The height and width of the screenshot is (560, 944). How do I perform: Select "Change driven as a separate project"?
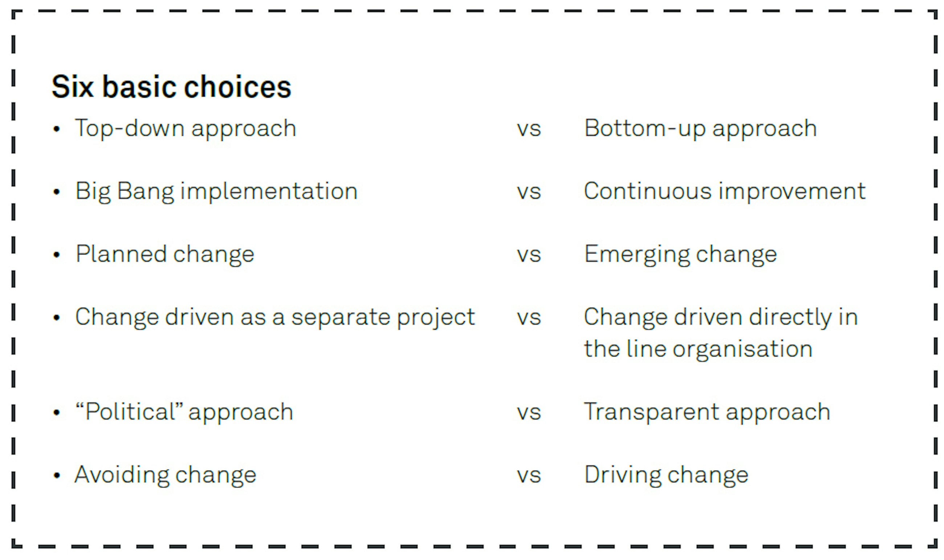275,317
